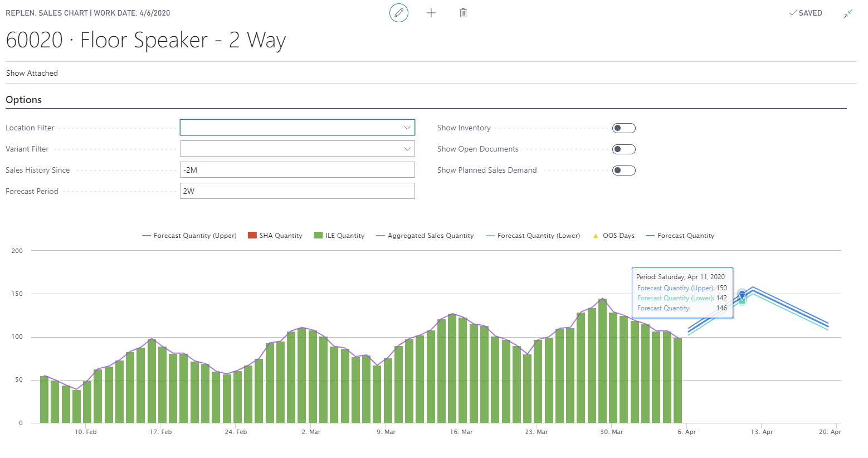Click the trash delete icon

click(463, 13)
